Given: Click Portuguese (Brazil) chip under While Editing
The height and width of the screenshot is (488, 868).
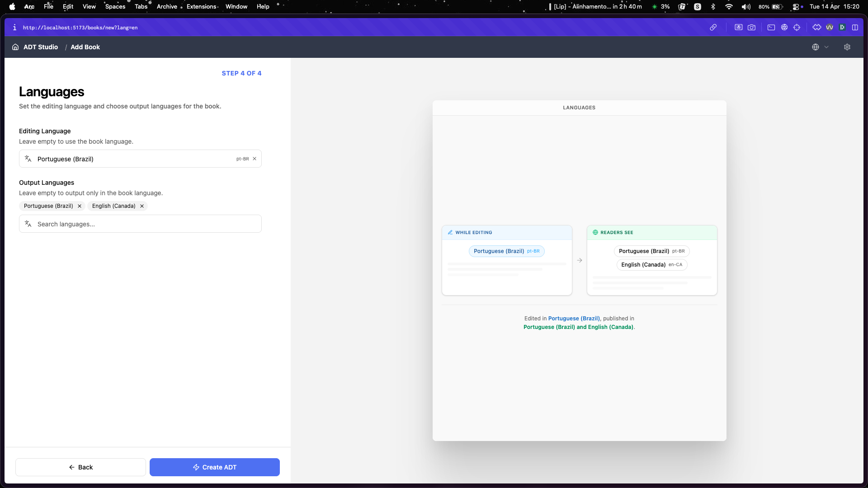Looking at the screenshot, I should [x=507, y=251].
